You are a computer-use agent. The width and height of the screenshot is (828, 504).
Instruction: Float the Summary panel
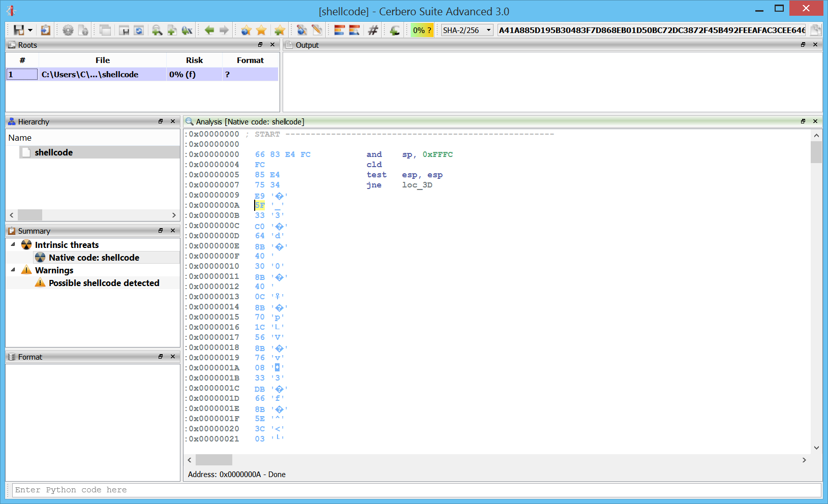pyautogui.click(x=161, y=231)
